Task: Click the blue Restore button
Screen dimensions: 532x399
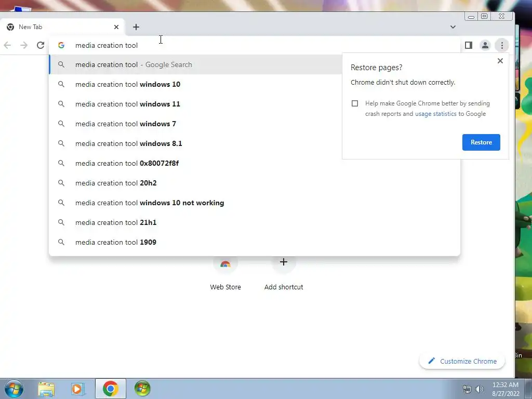Action: tap(481, 142)
